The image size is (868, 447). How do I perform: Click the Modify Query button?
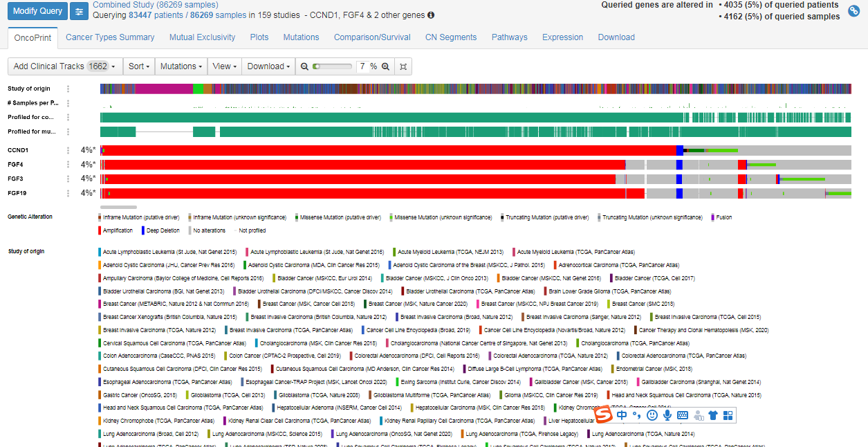(37, 11)
